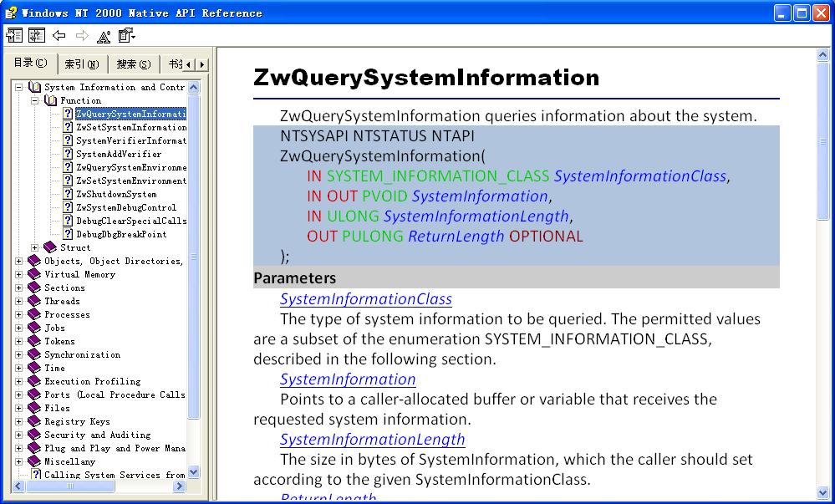Click the page icon for Calling System Services

click(36, 474)
